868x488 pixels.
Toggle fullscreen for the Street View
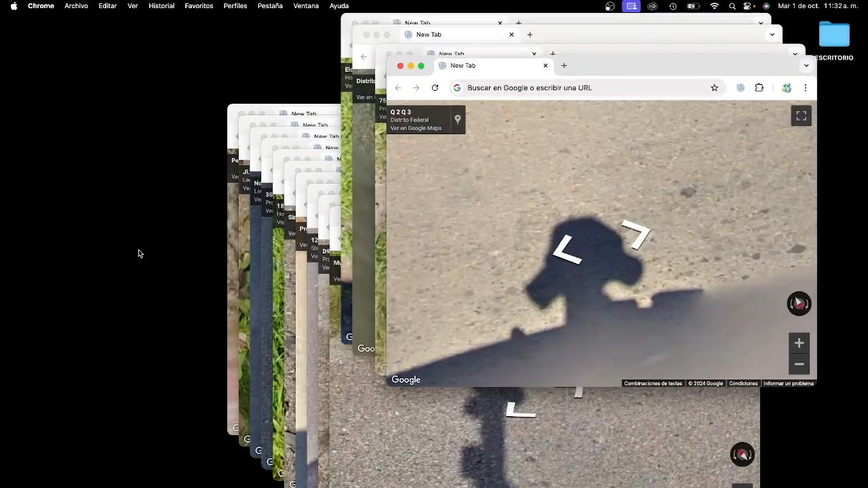pyautogui.click(x=801, y=117)
